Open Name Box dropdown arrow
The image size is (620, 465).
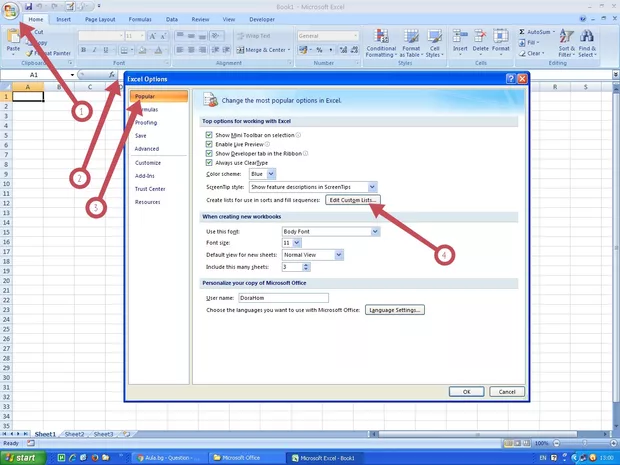pos(72,75)
